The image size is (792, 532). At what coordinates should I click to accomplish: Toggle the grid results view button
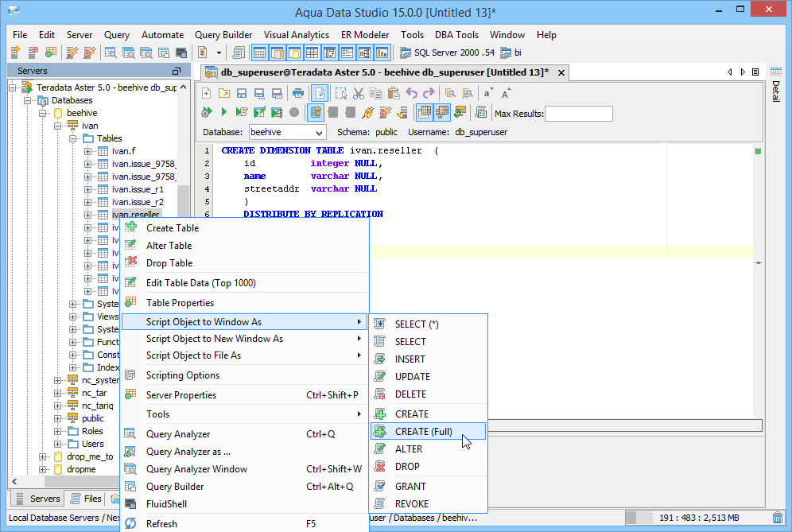coord(425,112)
